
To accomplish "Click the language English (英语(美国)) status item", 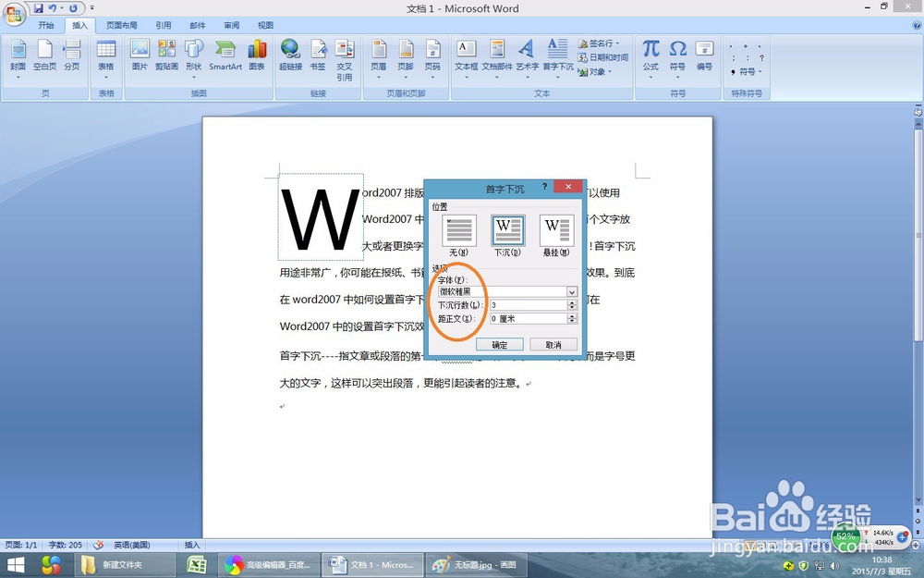I will tap(132, 545).
